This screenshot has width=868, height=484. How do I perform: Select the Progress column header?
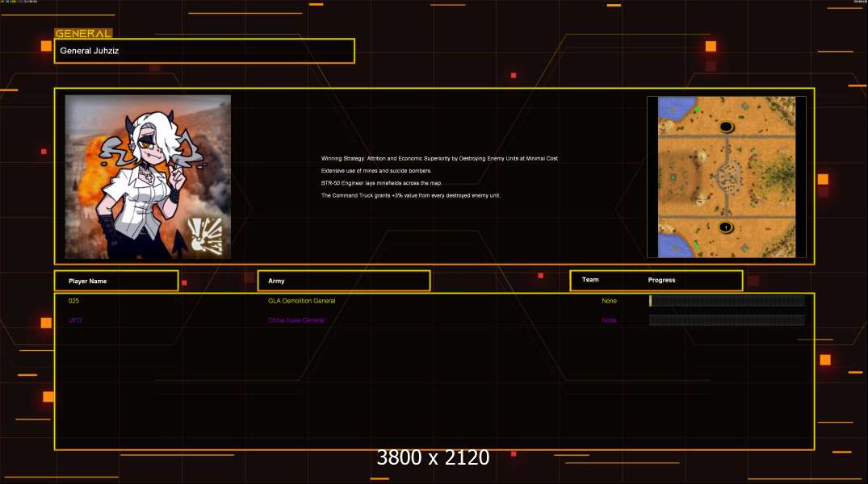pyautogui.click(x=661, y=280)
